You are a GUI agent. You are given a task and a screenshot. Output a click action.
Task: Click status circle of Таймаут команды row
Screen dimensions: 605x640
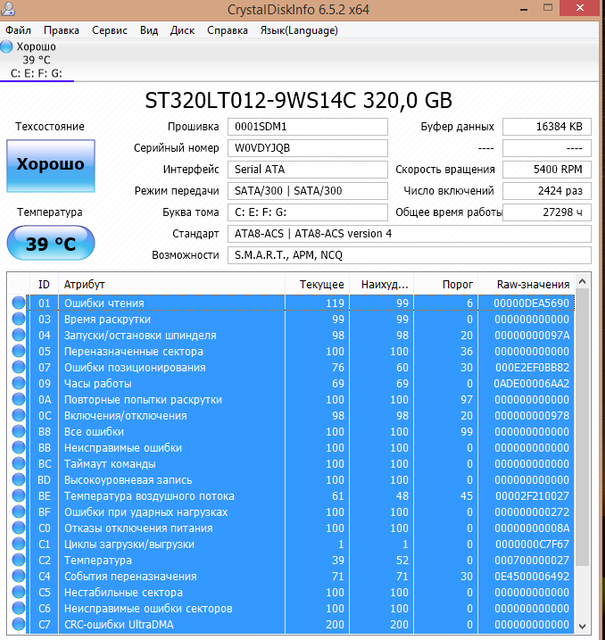click(x=18, y=464)
